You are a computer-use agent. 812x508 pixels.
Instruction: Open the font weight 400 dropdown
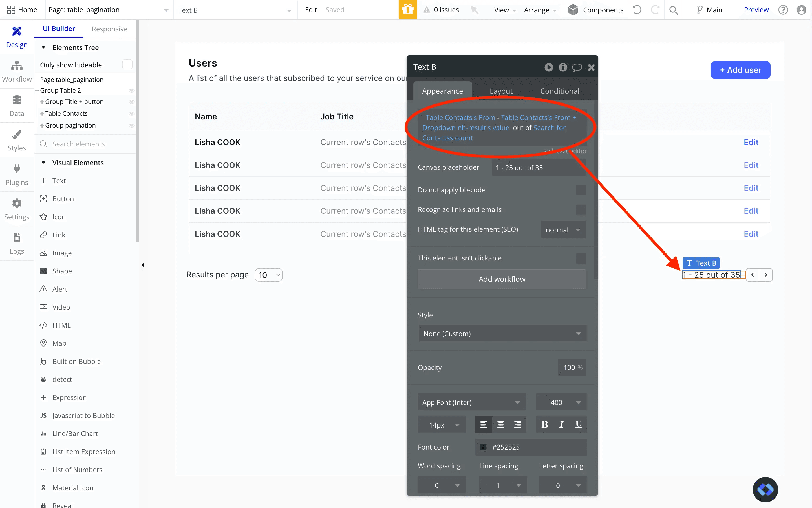pos(561,402)
